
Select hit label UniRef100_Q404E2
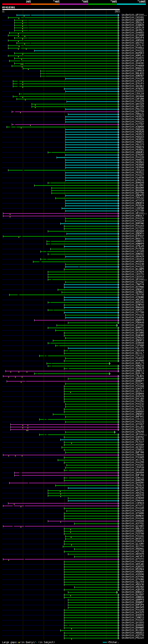[x=133, y=86]
